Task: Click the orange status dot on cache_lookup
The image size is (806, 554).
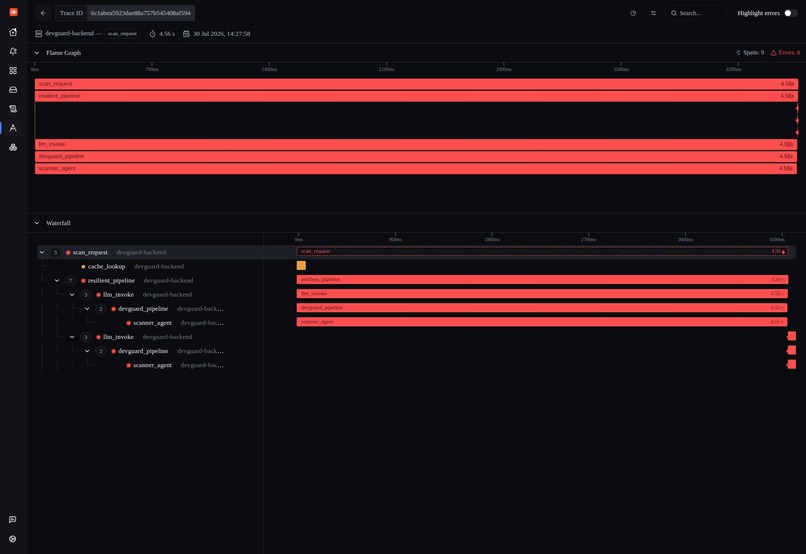Action: pos(83,267)
